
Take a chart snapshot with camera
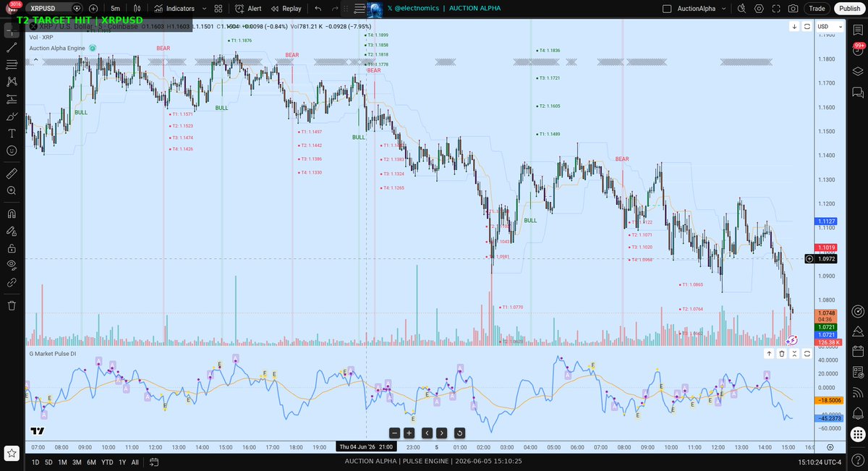click(x=793, y=9)
